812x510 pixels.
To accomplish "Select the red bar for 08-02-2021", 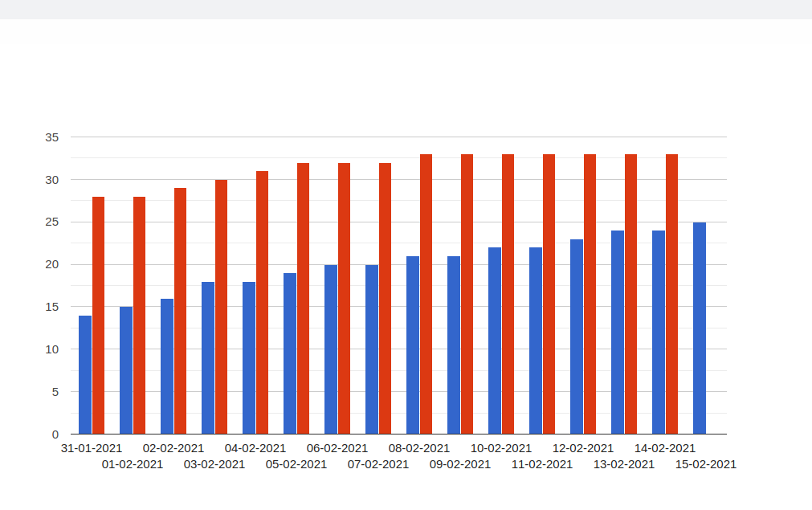I will coord(426,294).
